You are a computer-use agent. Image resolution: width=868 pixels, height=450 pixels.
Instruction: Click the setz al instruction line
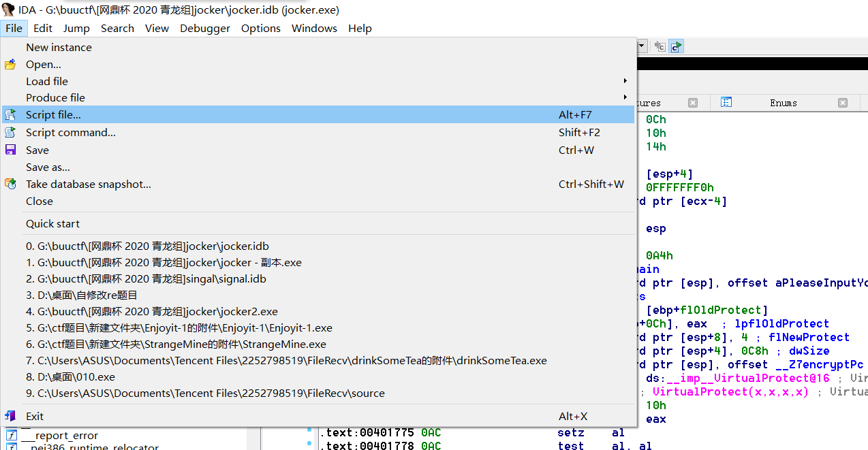tap(592, 432)
